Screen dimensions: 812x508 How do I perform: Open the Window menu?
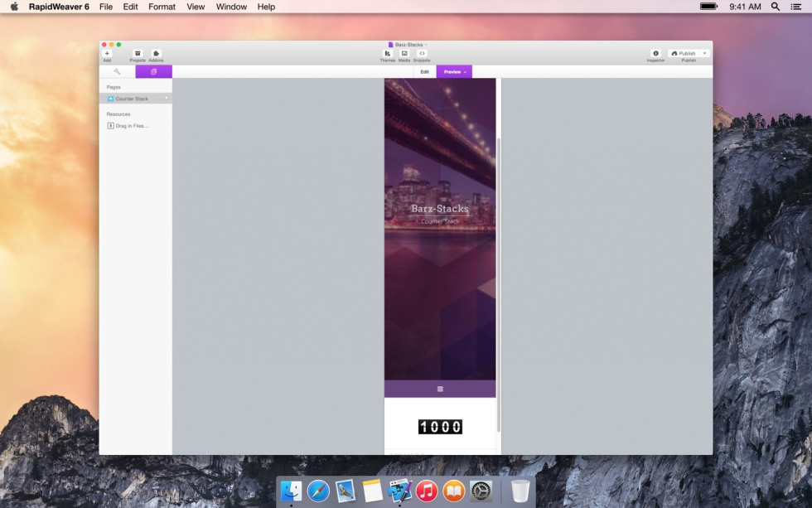(x=231, y=7)
